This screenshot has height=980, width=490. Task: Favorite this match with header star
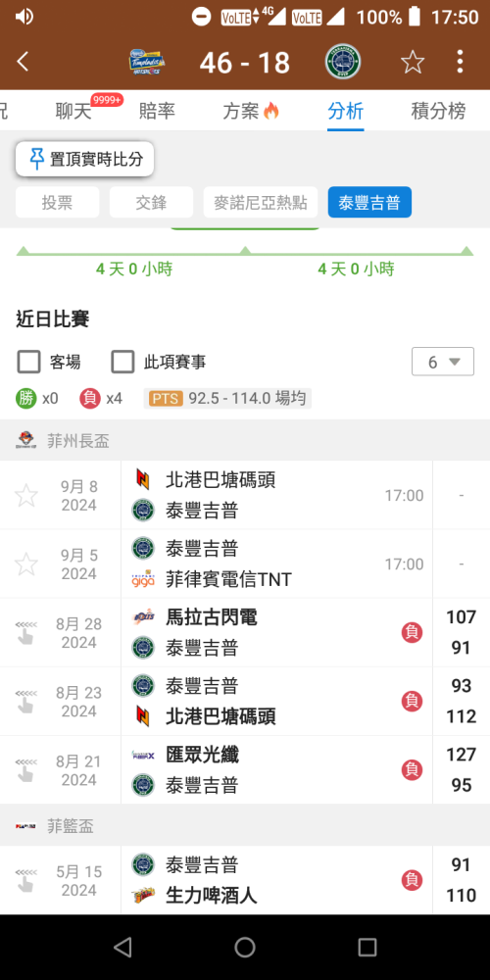pyautogui.click(x=413, y=62)
